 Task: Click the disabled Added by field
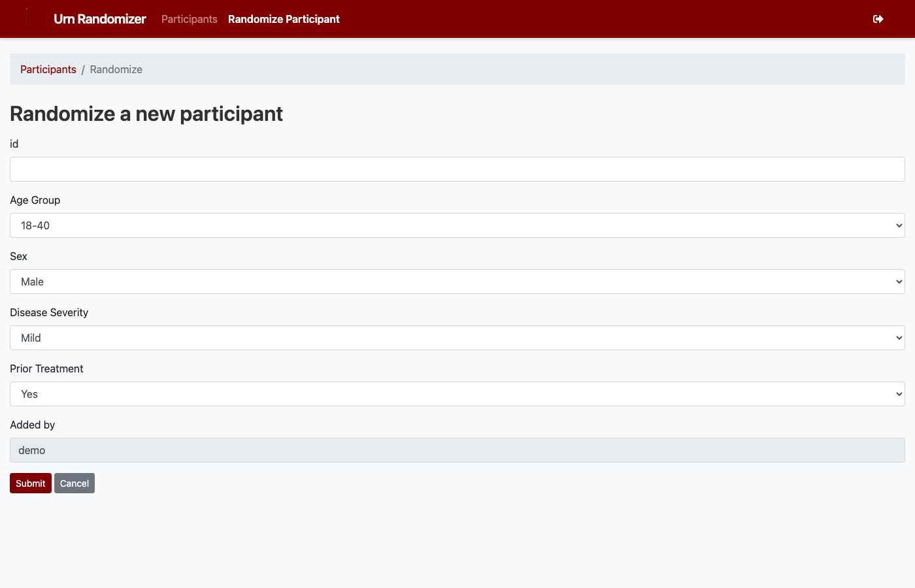pyautogui.click(x=457, y=450)
